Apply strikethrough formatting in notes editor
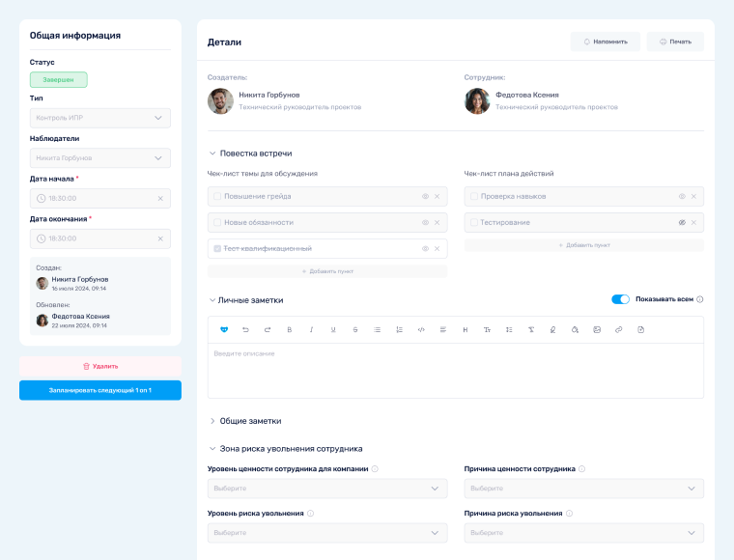Screen dimensions: 734x560 (355, 329)
